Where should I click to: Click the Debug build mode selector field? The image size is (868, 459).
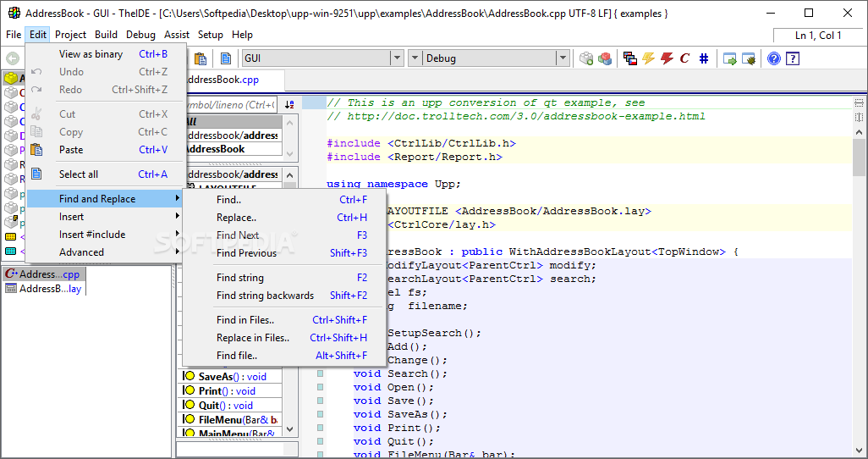(x=489, y=58)
